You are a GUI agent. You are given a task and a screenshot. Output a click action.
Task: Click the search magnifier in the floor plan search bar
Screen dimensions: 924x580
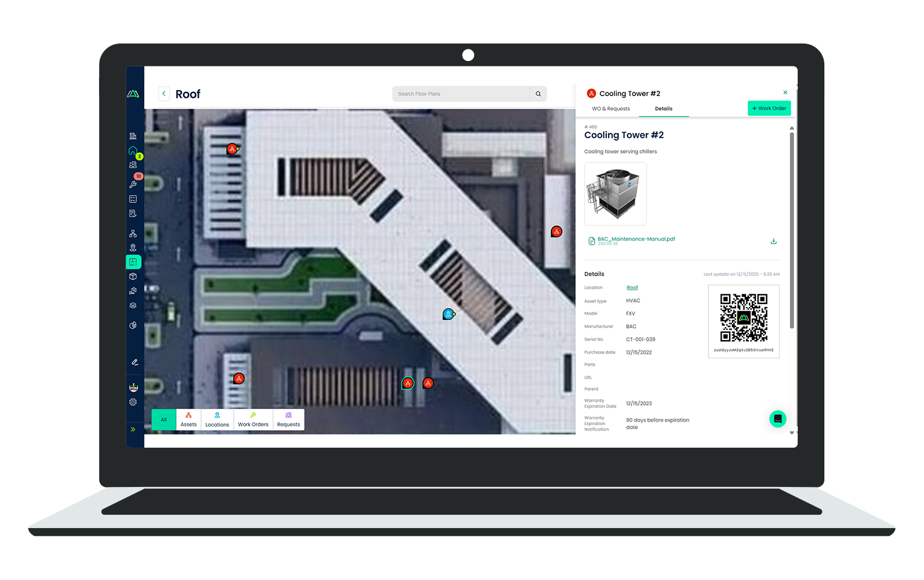537,94
